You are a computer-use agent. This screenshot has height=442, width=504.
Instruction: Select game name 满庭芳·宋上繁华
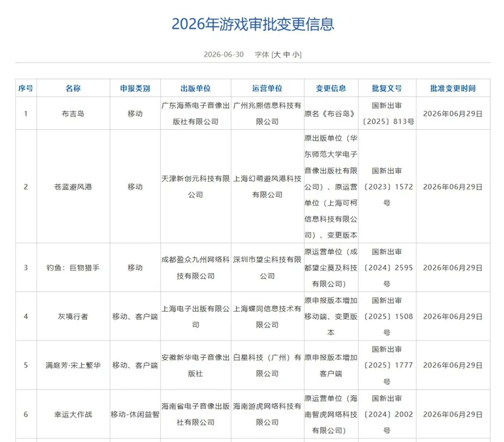tap(73, 365)
